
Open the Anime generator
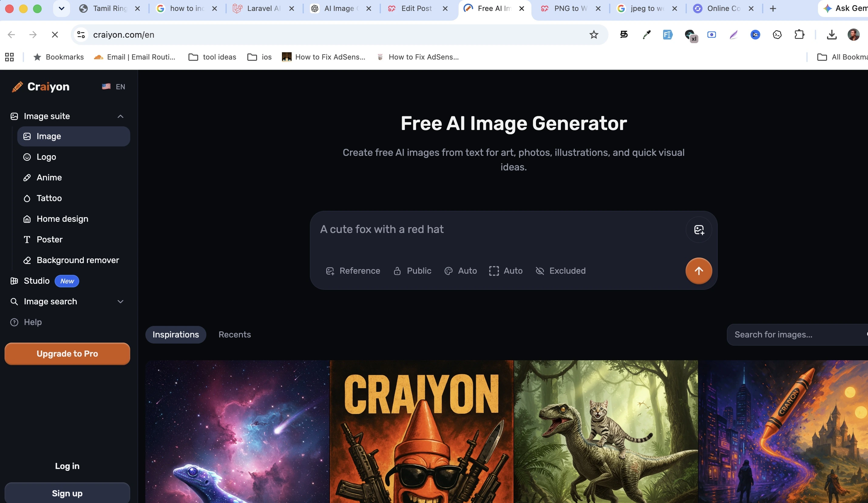click(x=74, y=178)
